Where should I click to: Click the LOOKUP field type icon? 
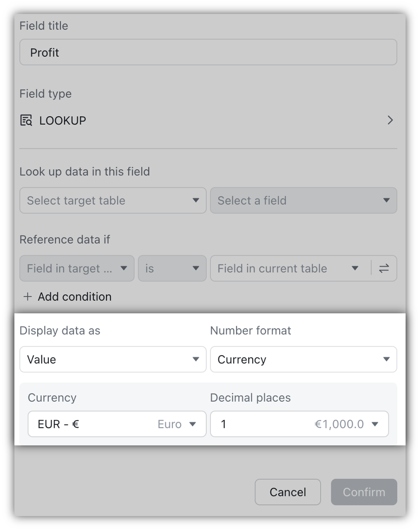pos(26,120)
